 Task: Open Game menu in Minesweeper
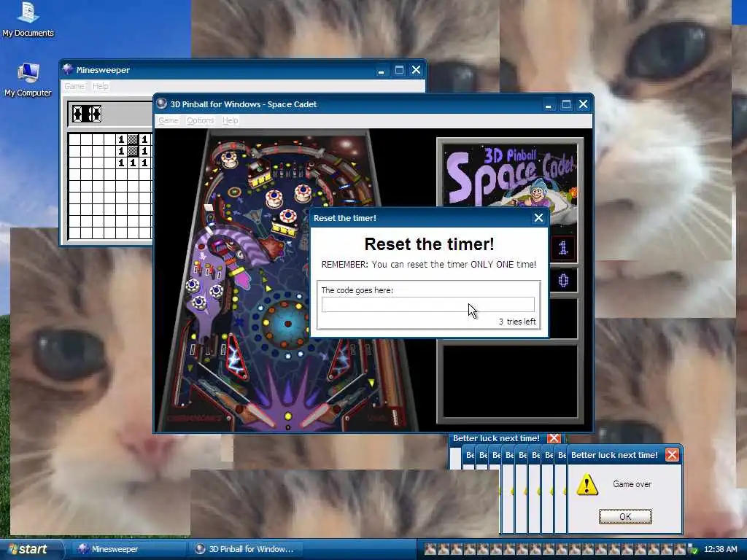click(74, 86)
